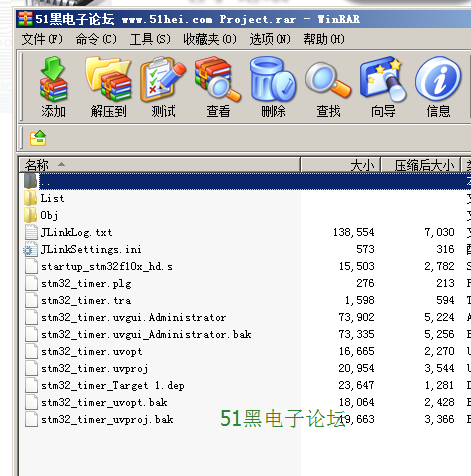Click packed size value 3,366
This screenshot has height=476, width=471.
pyautogui.click(x=439, y=419)
